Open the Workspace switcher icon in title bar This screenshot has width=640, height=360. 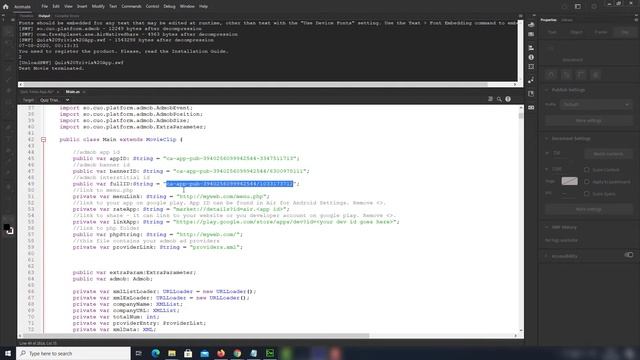(x=578, y=7)
